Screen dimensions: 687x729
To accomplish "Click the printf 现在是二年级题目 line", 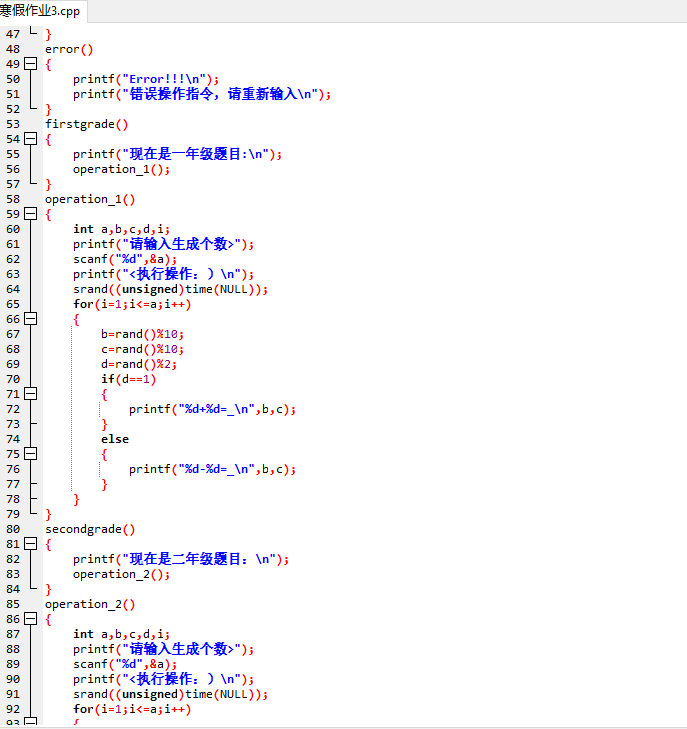I will click(x=181, y=559).
